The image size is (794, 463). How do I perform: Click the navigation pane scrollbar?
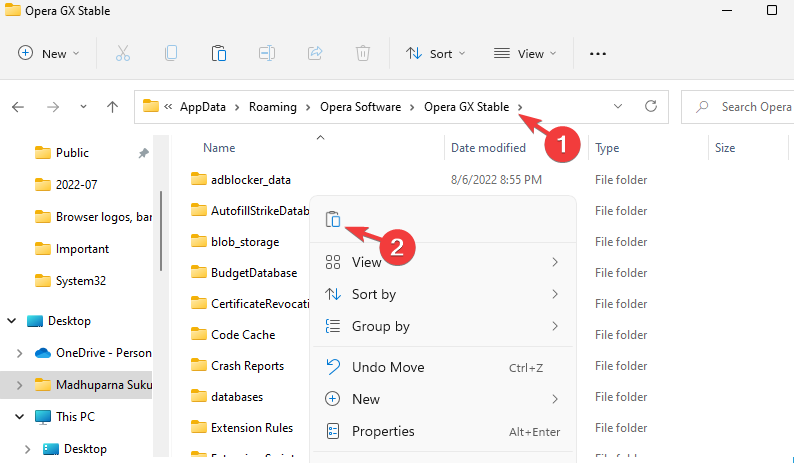pyautogui.click(x=161, y=230)
